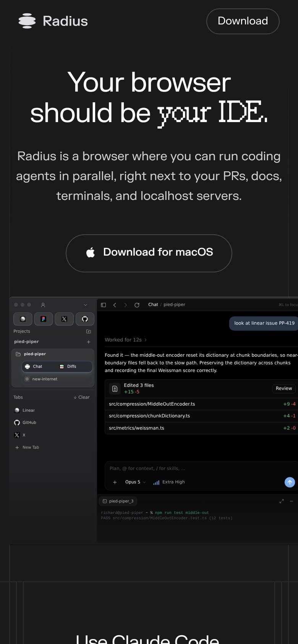Click the Extra High effort level selector

(x=169, y=482)
